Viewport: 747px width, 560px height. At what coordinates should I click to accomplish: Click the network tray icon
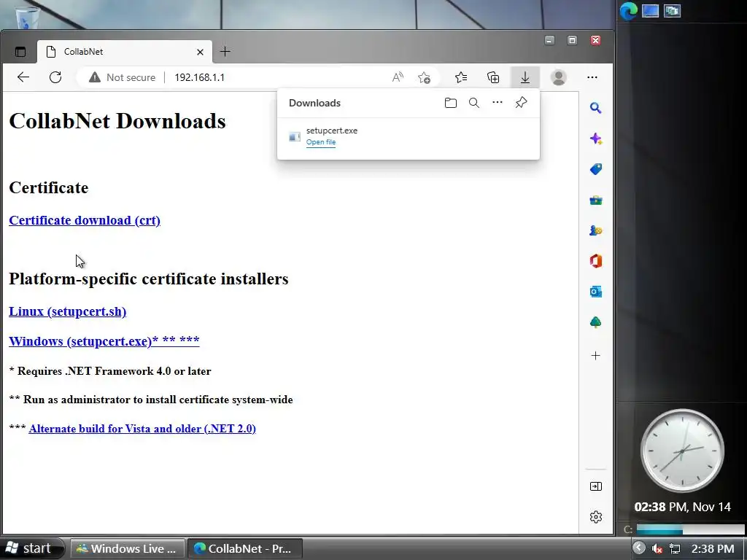click(x=675, y=548)
